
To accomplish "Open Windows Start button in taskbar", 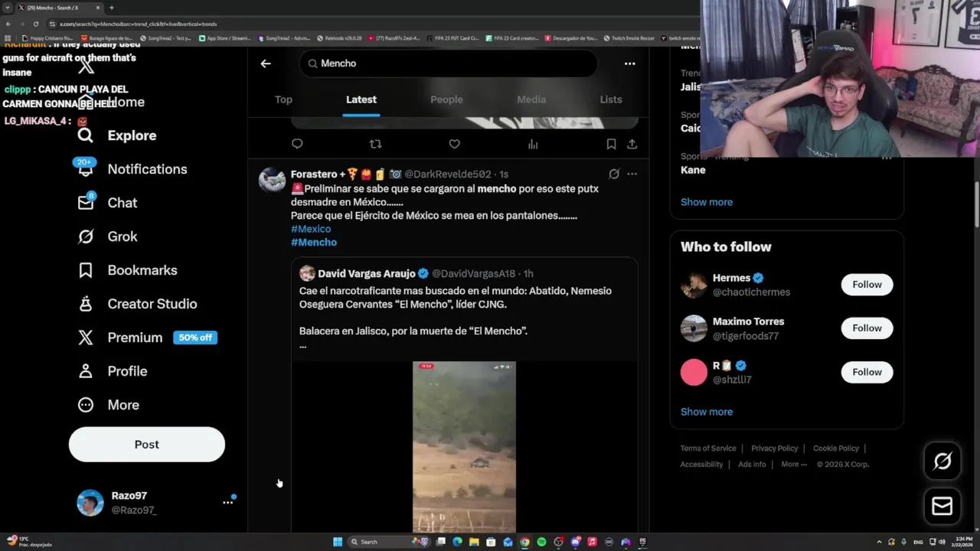I will pos(338,542).
